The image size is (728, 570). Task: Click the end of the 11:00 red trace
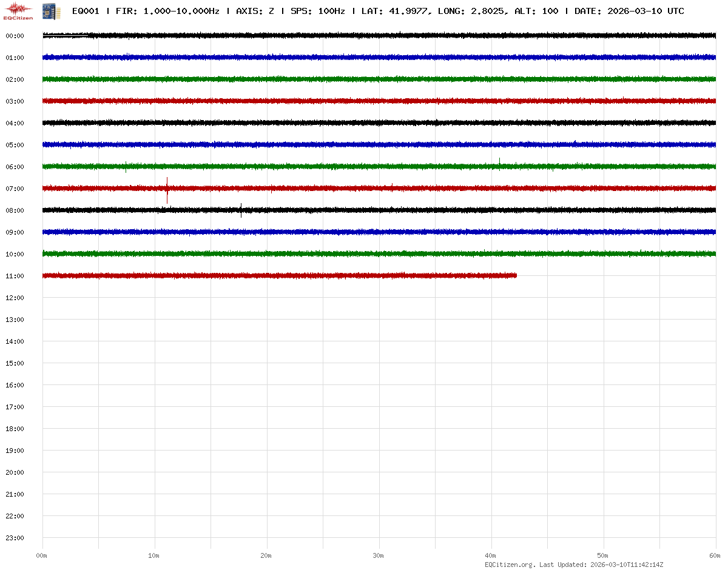[516, 275]
